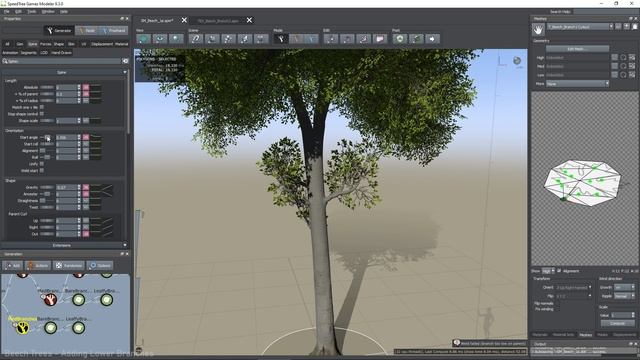Click the Templates button in Generation panel

[x=69, y=265]
